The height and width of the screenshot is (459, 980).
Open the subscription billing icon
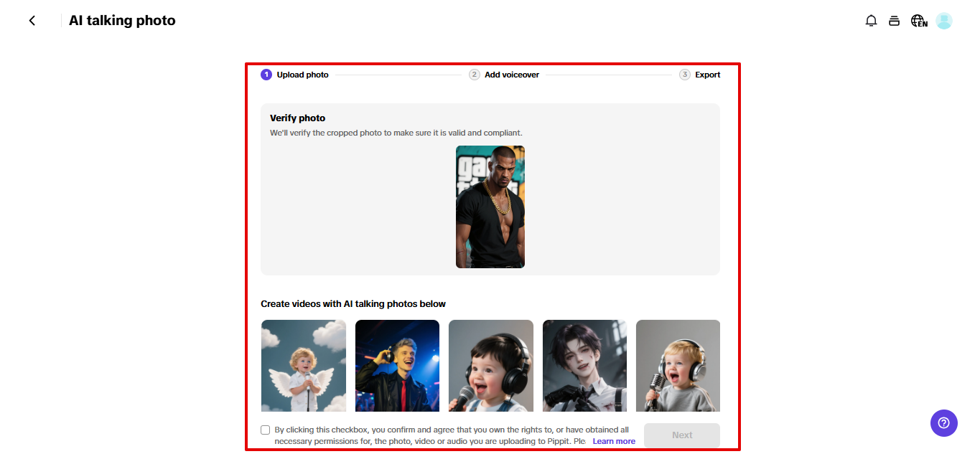tap(894, 20)
